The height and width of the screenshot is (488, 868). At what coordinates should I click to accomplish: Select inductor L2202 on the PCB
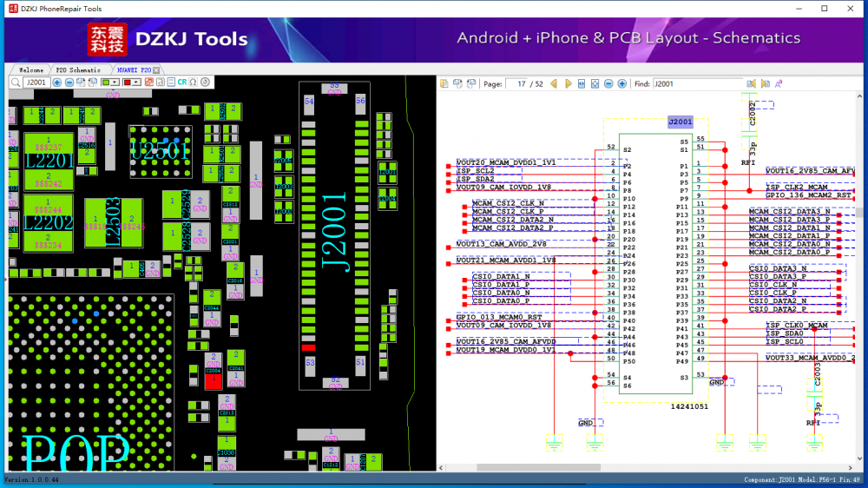point(49,223)
